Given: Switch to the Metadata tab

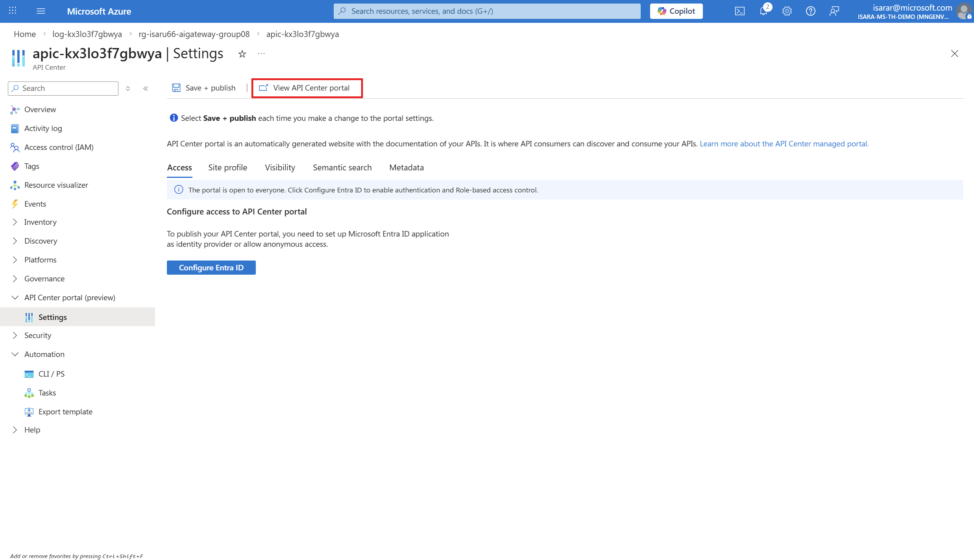Looking at the screenshot, I should point(407,168).
